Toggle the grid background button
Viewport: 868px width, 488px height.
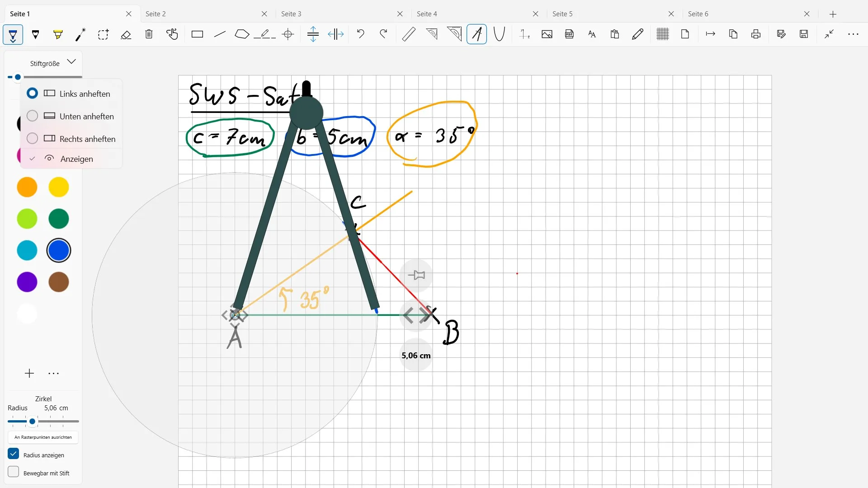[x=663, y=34]
